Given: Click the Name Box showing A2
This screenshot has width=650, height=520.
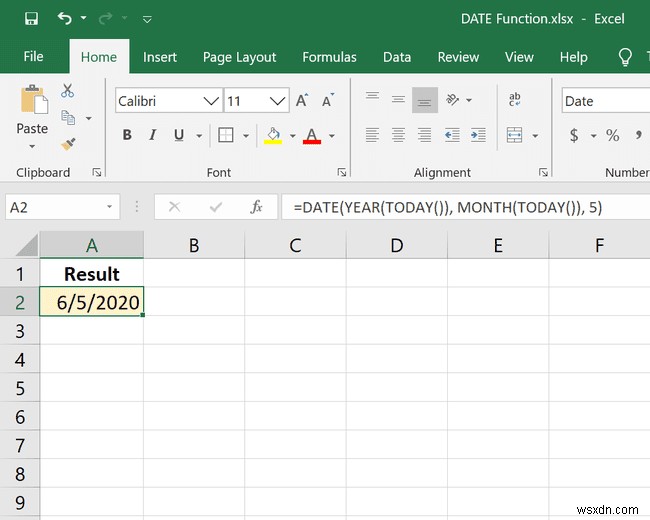Looking at the screenshot, I should pos(63,207).
